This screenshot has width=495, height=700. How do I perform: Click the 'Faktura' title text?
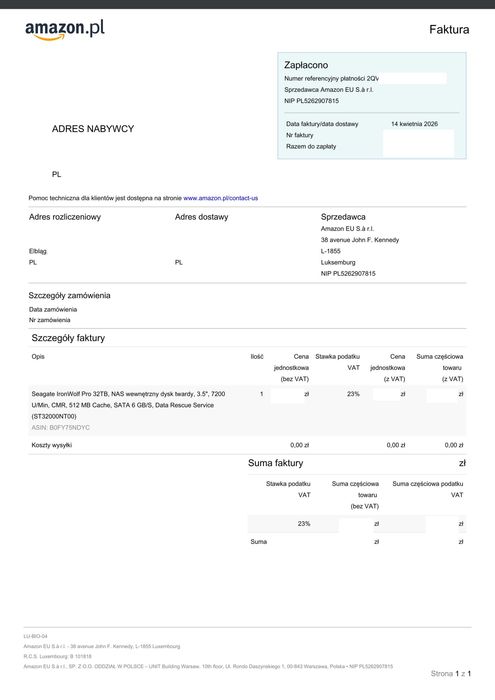click(449, 29)
